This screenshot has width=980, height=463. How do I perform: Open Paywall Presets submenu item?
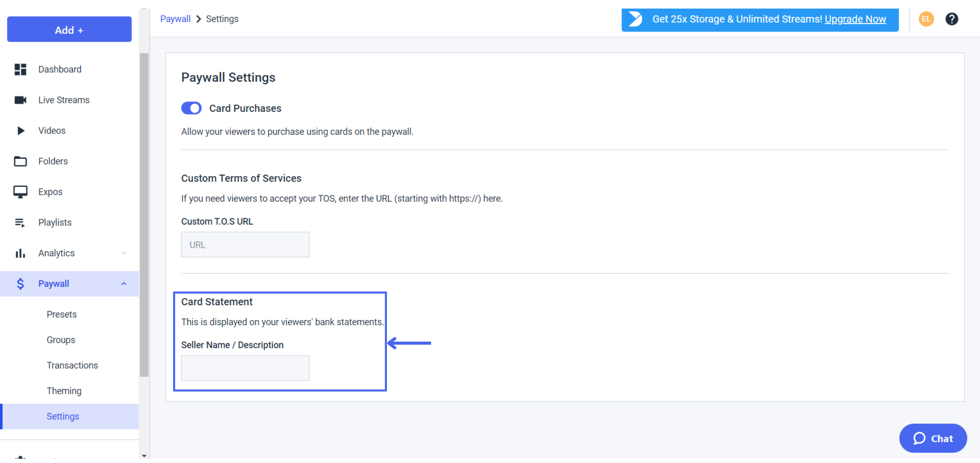(62, 315)
